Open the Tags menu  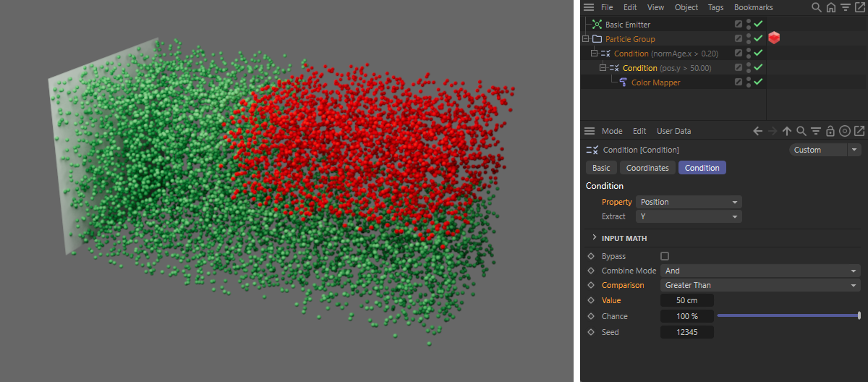[x=715, y=7]
